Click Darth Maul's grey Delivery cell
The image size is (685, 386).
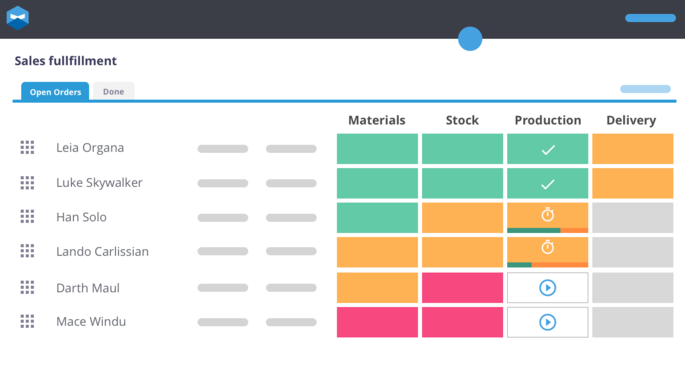click(633, 288)
